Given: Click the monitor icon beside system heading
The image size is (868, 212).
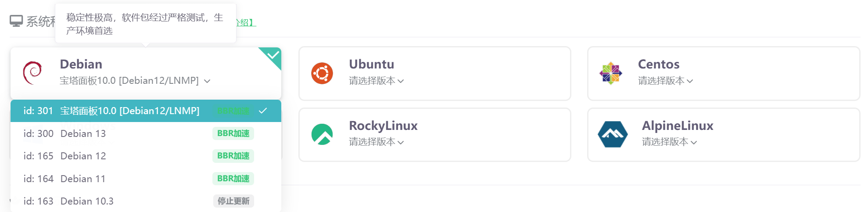Looking at the screenshot, I should [16, 21].
